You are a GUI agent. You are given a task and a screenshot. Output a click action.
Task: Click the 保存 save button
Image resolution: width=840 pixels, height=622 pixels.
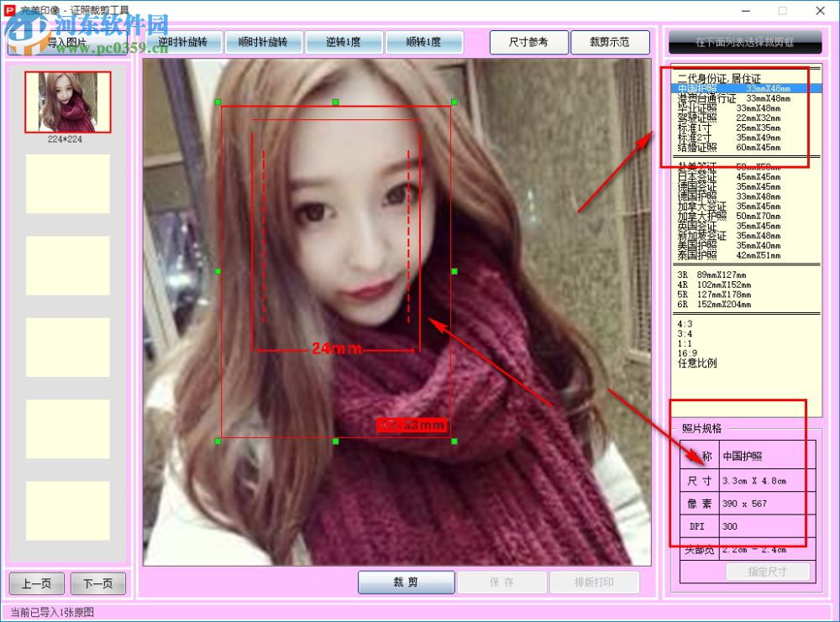point(502,582)
